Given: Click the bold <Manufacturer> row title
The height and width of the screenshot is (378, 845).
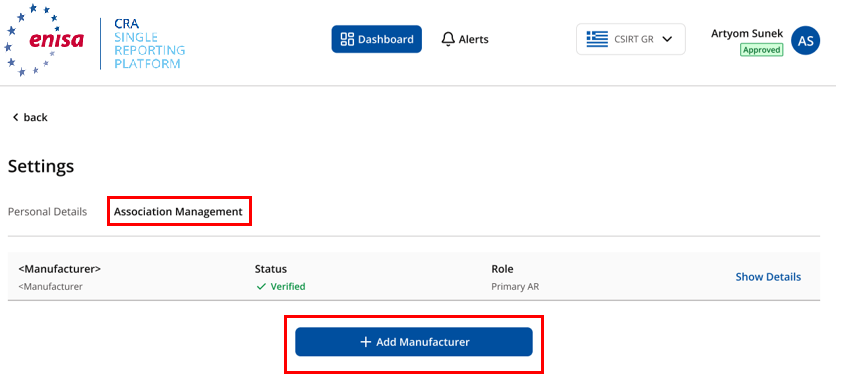Looking at the screenshot, I should 60,269.
